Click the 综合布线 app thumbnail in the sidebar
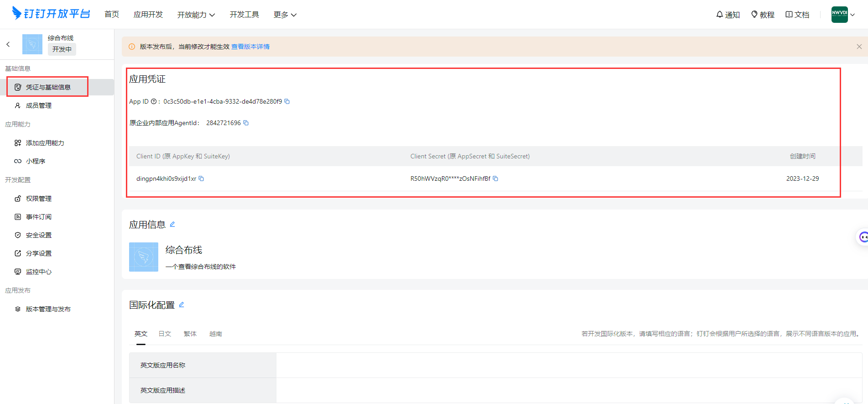Viewport: 868px width, 404px height. pyautogui.click(x=32, y=44)
